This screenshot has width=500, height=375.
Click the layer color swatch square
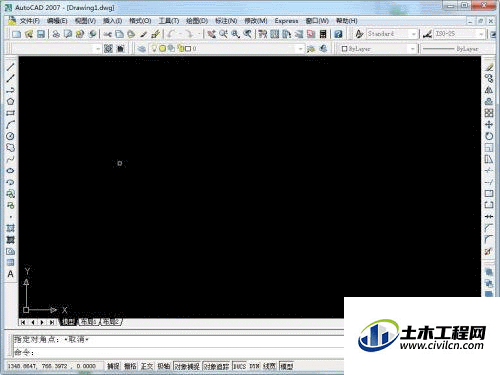click(x=188, y=49)
